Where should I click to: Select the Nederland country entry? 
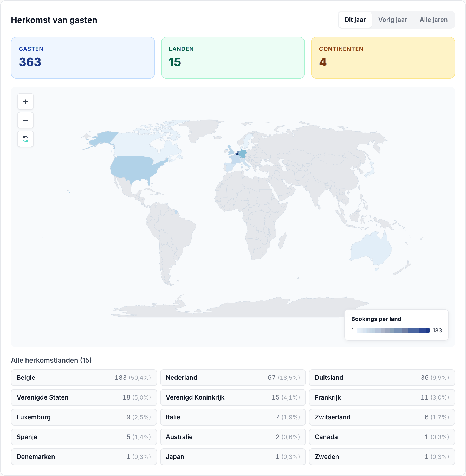coord(233,378)
